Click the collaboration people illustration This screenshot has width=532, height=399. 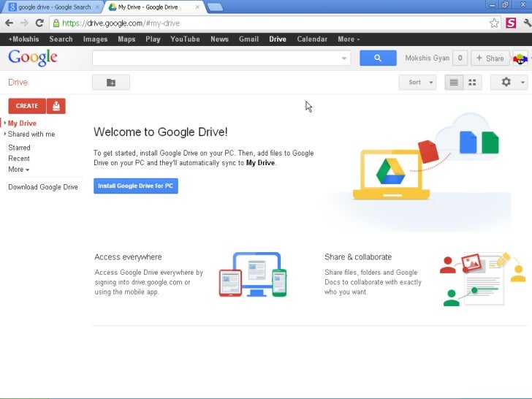click(482, 279)
